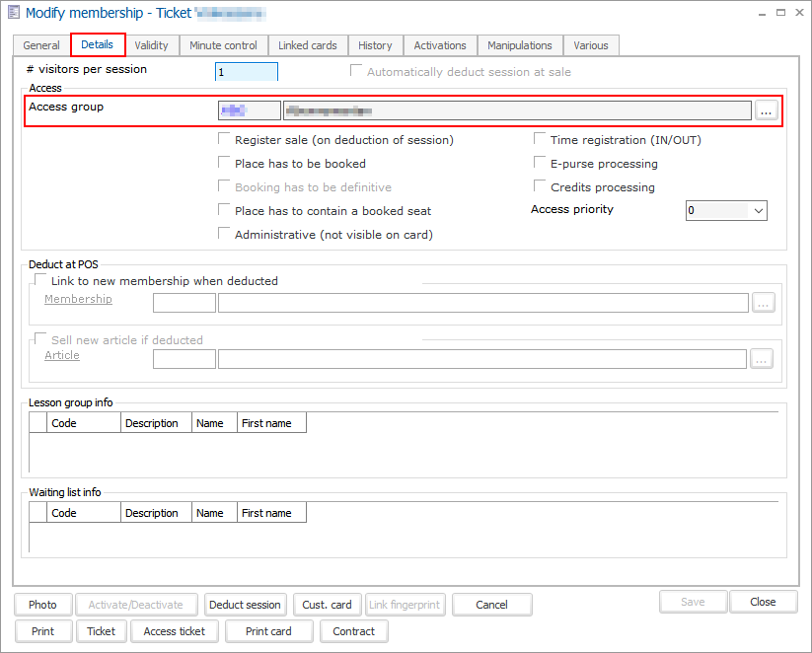
Task: Click the window icon in the title bar
Action: click(14, 13)
